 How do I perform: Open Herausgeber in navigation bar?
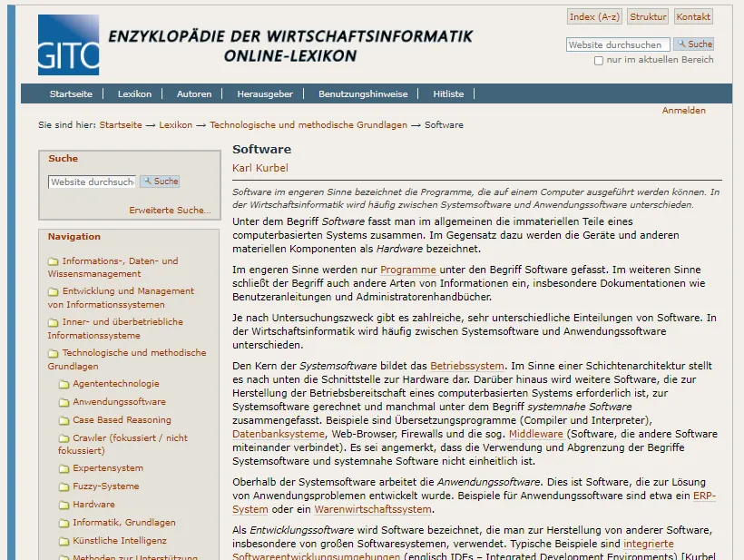[x=265, y=94]
